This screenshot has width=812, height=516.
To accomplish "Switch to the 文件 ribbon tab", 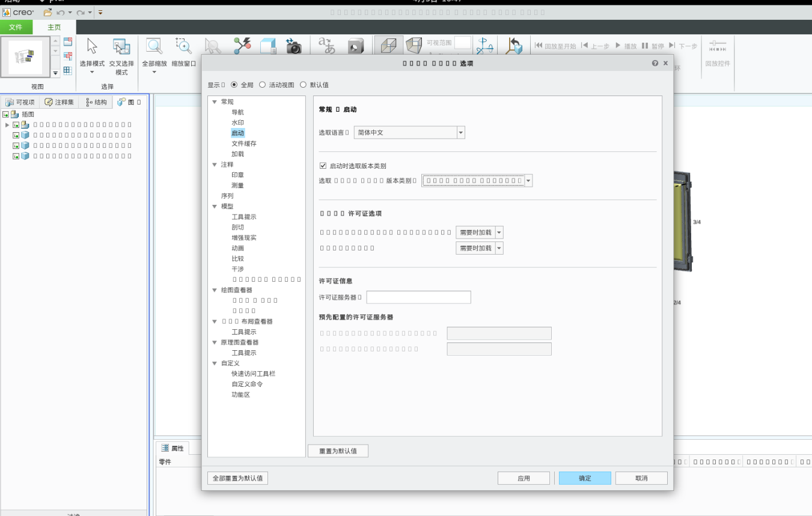I will (x=16, y=27).
